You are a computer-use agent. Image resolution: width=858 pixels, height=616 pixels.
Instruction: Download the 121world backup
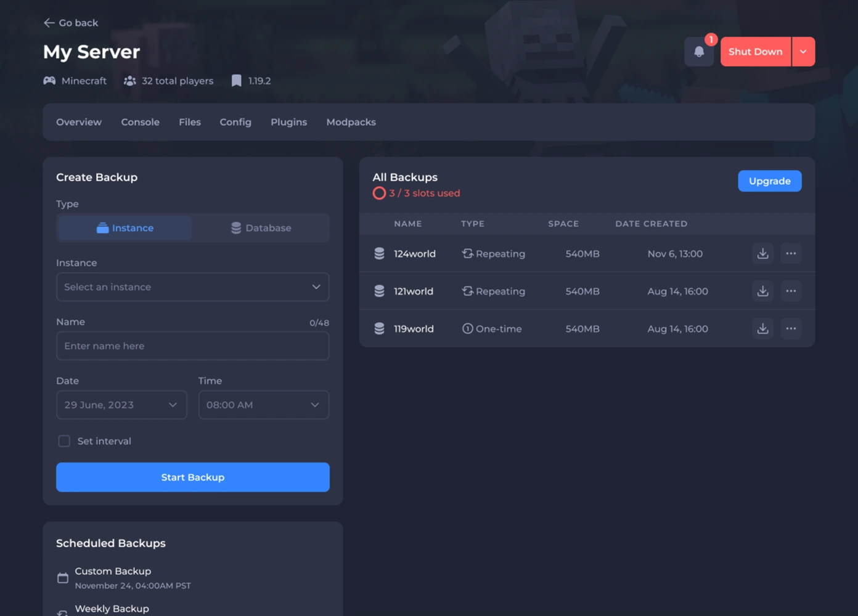tap(762, 291)
